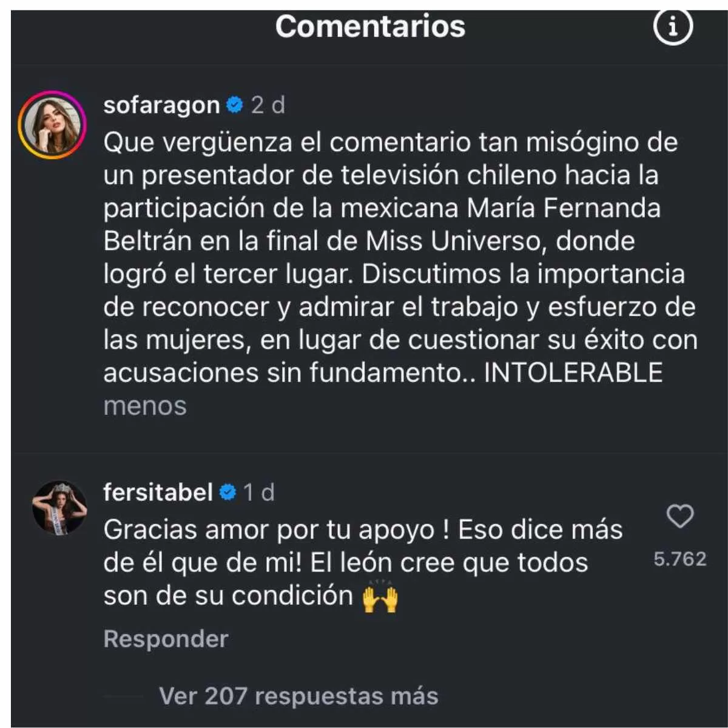728x728 pixels.
Task: Collapse the comment with "menos"
Action: tap(144, 406)
